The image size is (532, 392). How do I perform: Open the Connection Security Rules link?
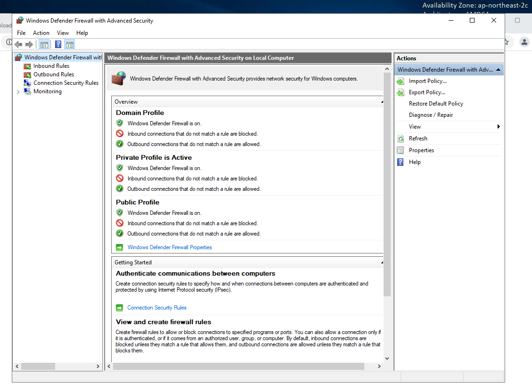[157, 308]
